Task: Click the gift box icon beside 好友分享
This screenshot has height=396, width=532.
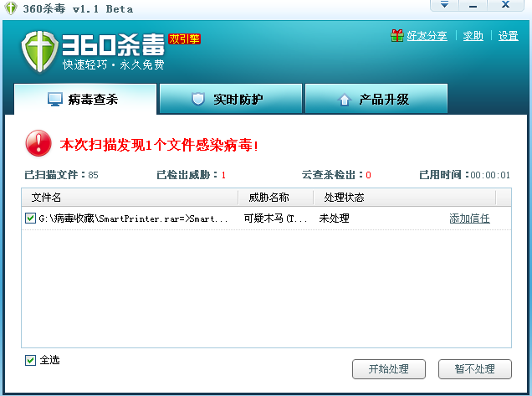Action: point(397,35)
